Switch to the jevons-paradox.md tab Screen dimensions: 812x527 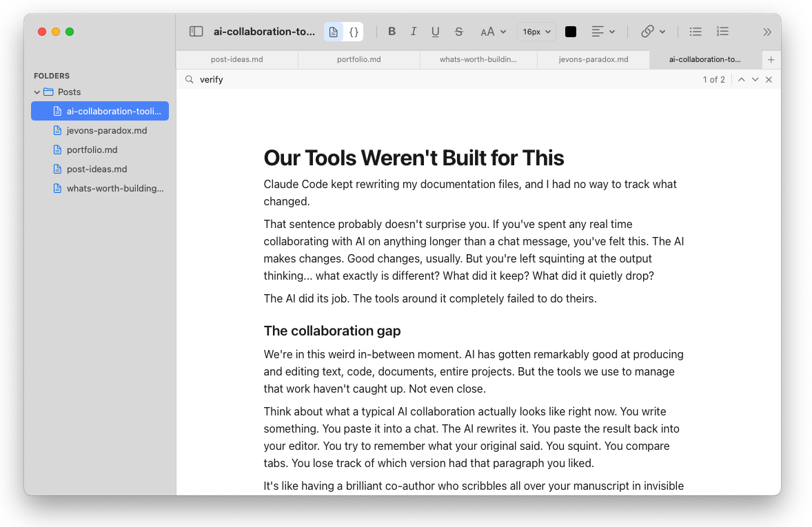pos(593,59)
